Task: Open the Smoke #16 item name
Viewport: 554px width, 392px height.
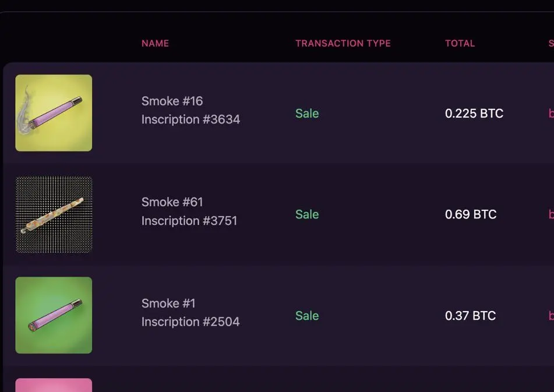Action: (172, 101)
